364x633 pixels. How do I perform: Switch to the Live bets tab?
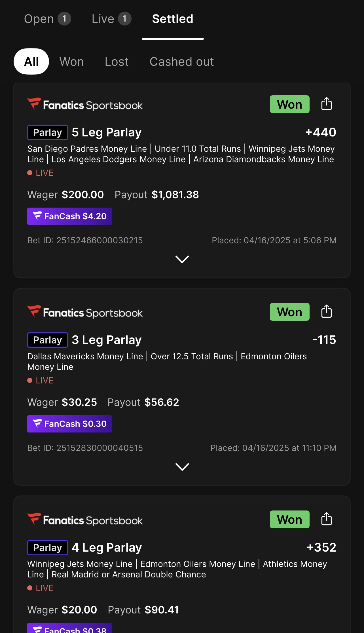[x=111, y=19]
